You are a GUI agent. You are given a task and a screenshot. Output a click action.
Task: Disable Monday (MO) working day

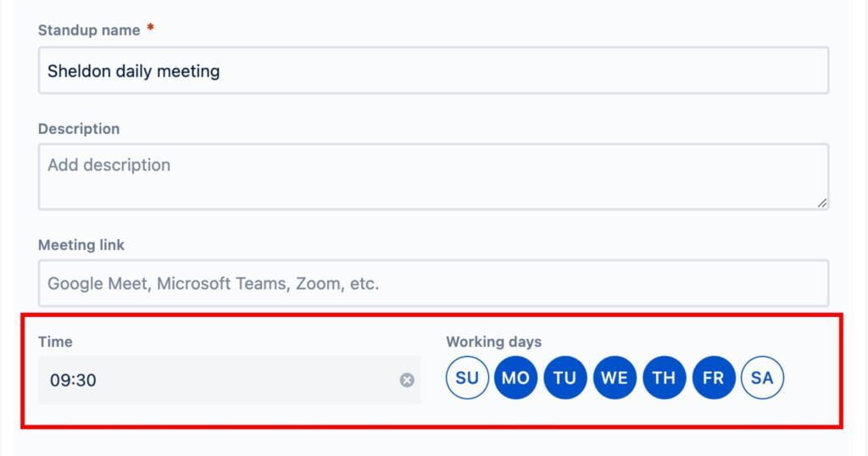(516, 377)
